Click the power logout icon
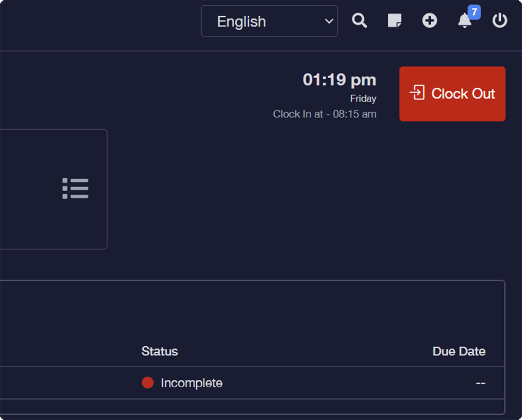 (x=500, y=21)
